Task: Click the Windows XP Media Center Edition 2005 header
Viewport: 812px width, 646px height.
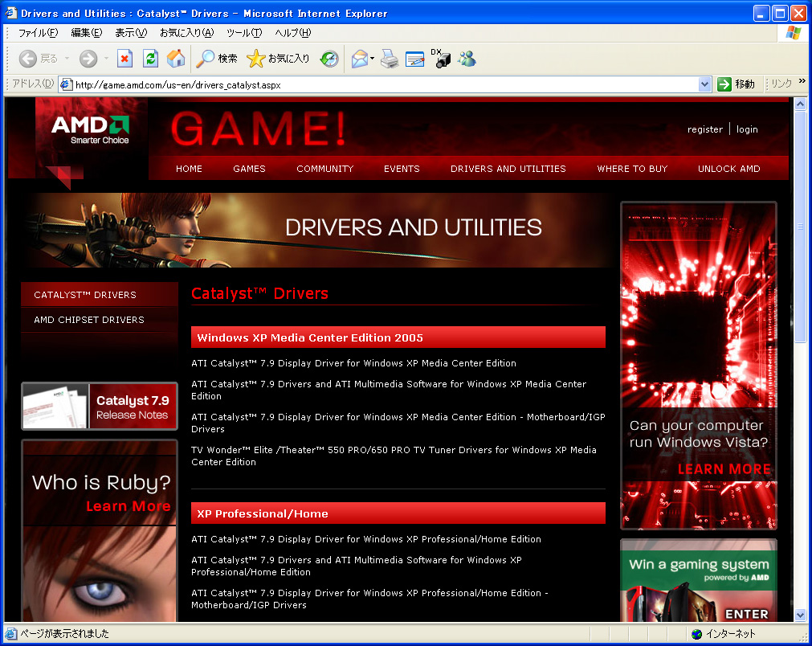Action: [398, 337]
